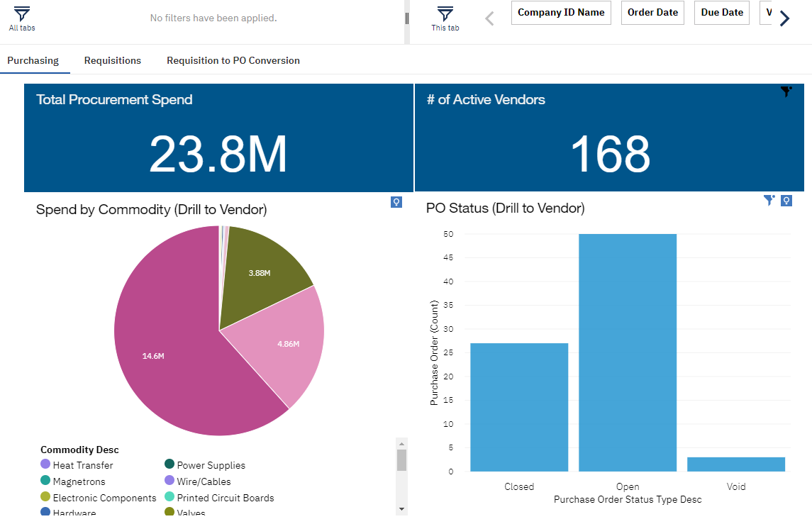Toggle Power Supplies legend item
The image size is (812, 524).
click(x=211, y=465)
